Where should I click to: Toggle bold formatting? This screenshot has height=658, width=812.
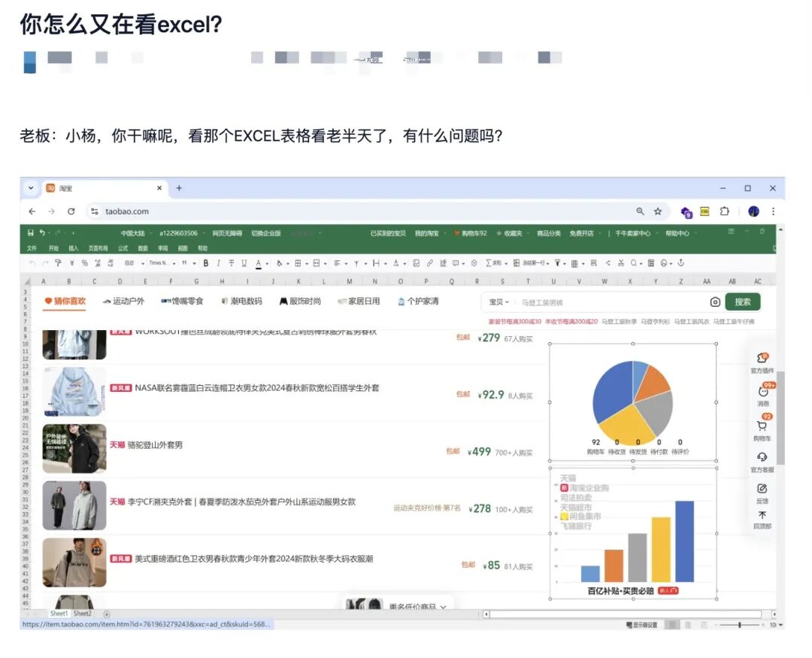205,263
